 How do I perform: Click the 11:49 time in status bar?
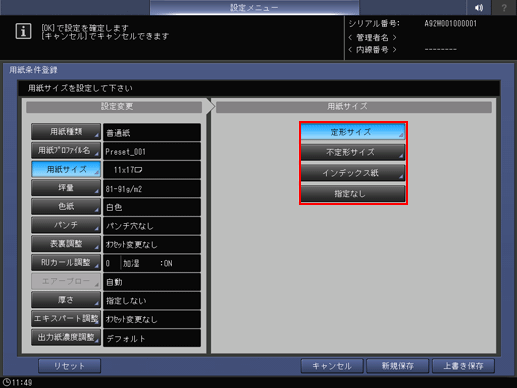[22, 382]
